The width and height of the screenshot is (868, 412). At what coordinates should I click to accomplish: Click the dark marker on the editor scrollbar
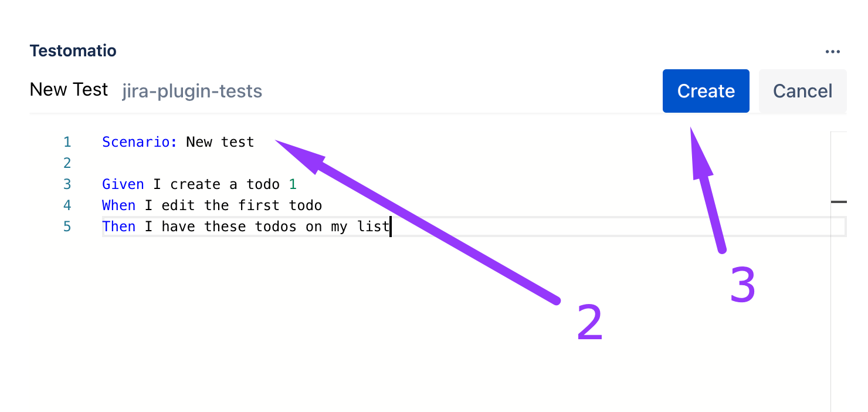point(839,202)
